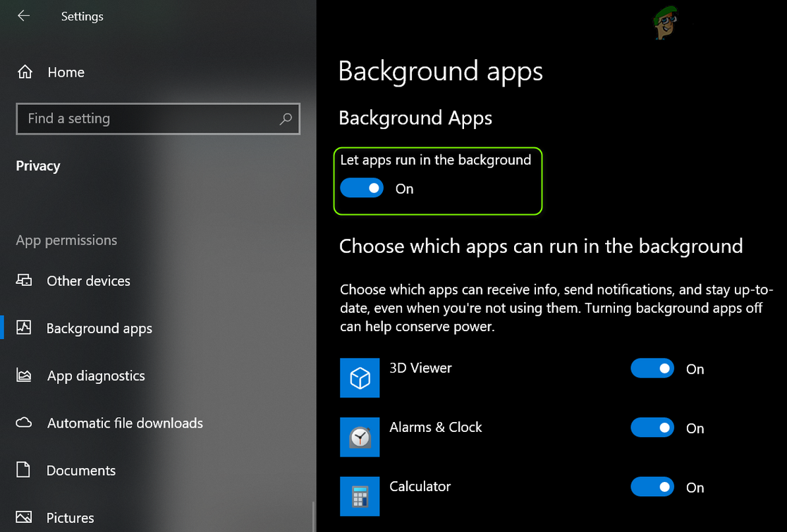This screenshot has height=532, width=787.
Task: Click the Documents page icon
Action: tap(23, 470)
